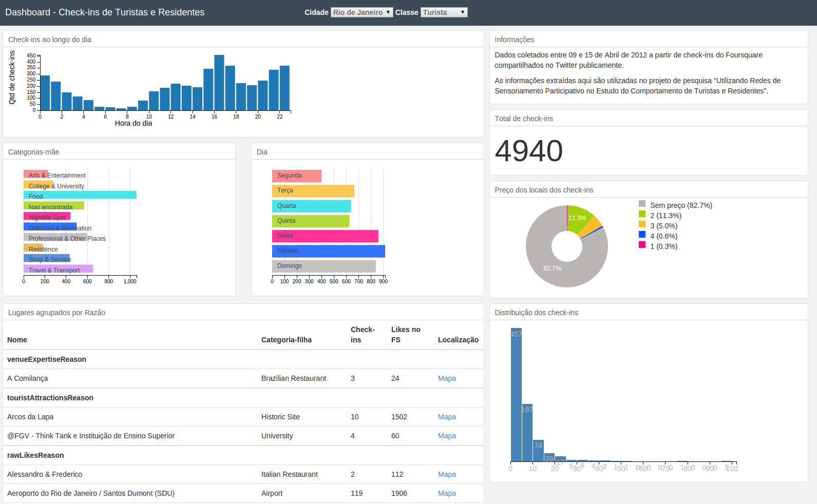Screen dimensions: 817x504
Task: Select the Arts & Entertainment category bar
Action: click(35, 174)
